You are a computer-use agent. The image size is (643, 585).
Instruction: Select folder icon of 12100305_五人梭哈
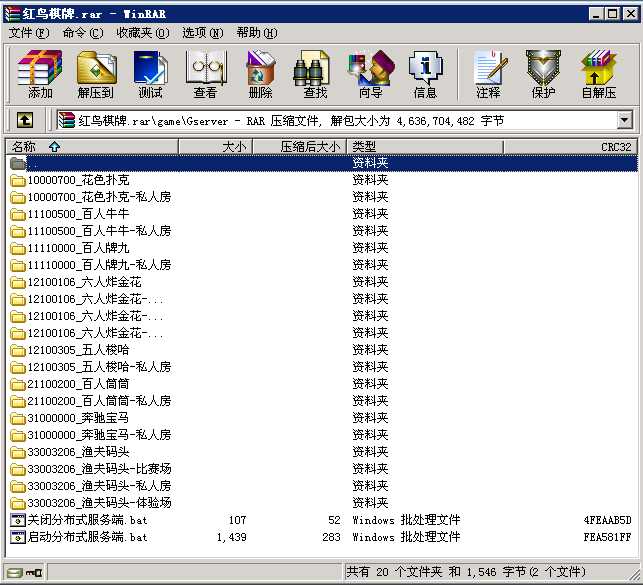(x=18, y=351)
